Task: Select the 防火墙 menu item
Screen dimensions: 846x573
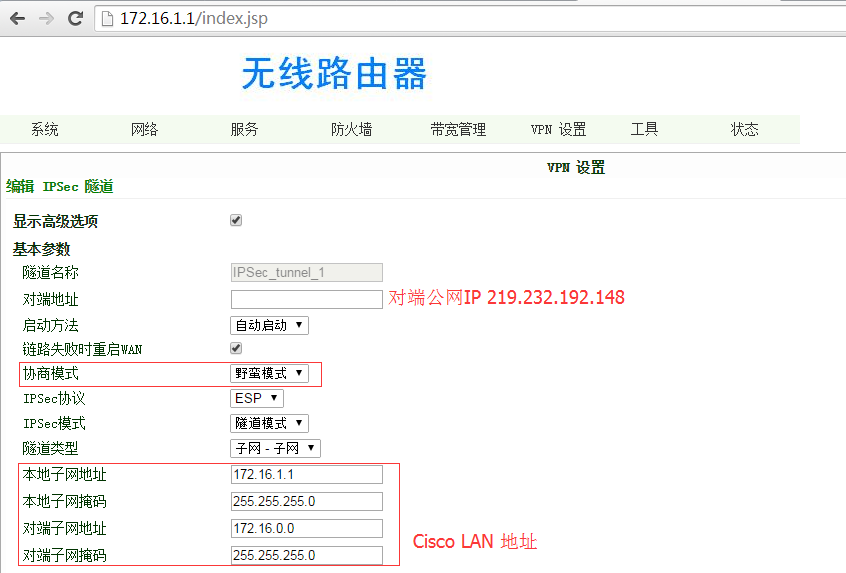Action: coord(352,129)
